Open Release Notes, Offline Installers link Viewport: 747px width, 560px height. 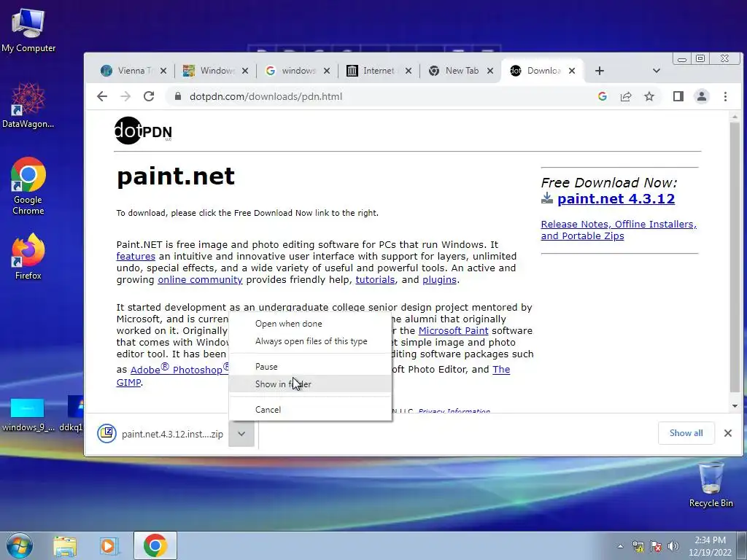619,230
